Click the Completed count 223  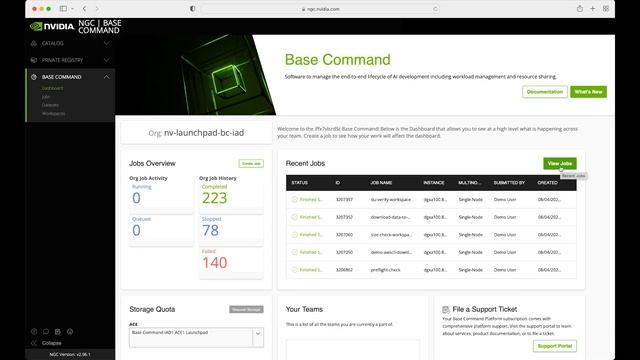pos(214,198)
